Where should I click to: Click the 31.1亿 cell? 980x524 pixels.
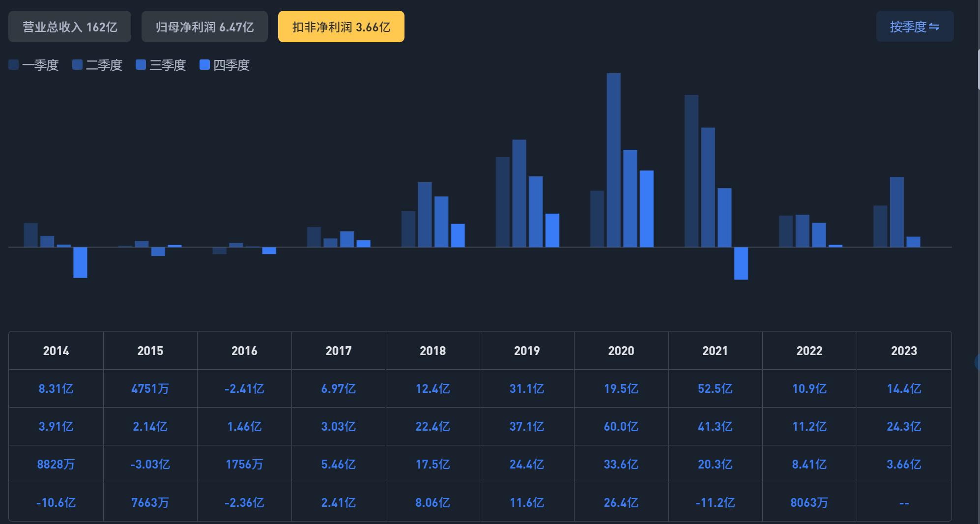click(x=527, y=388)
